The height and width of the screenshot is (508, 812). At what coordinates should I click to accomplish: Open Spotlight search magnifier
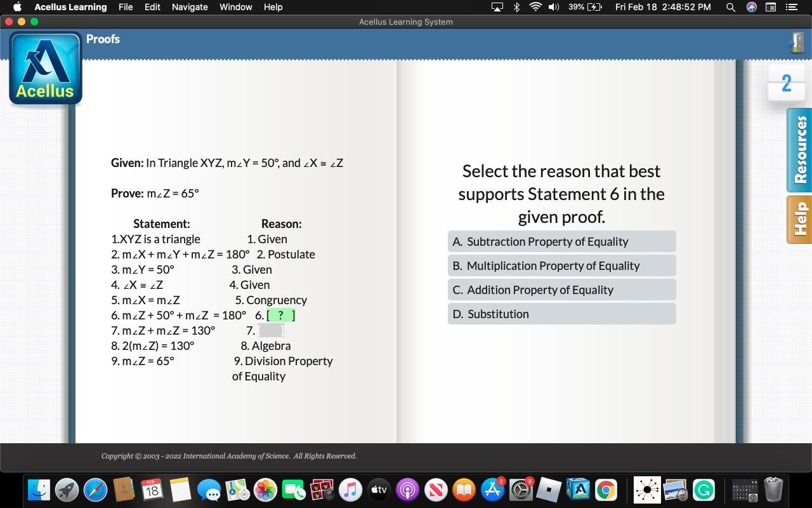pos(731,7)
